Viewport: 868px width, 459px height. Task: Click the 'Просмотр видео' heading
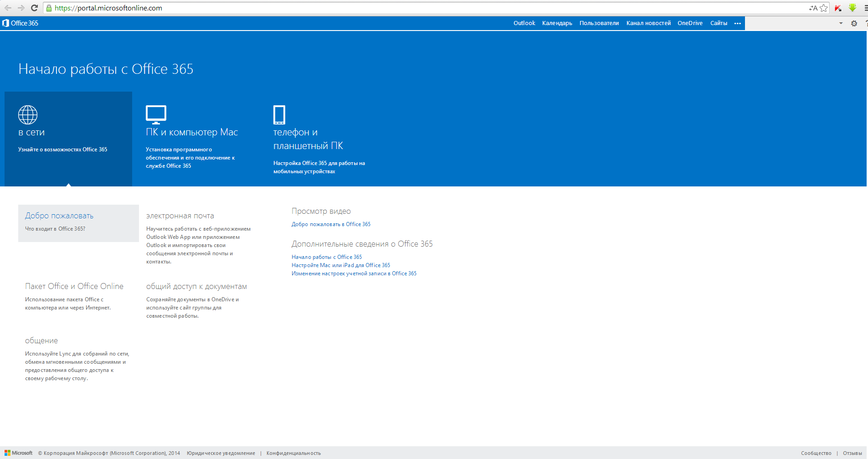coord(321,211)
